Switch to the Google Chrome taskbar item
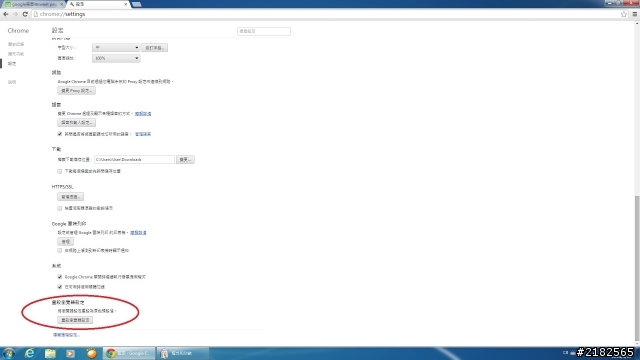This screenshot has height=360, width=640. point(129,353)
